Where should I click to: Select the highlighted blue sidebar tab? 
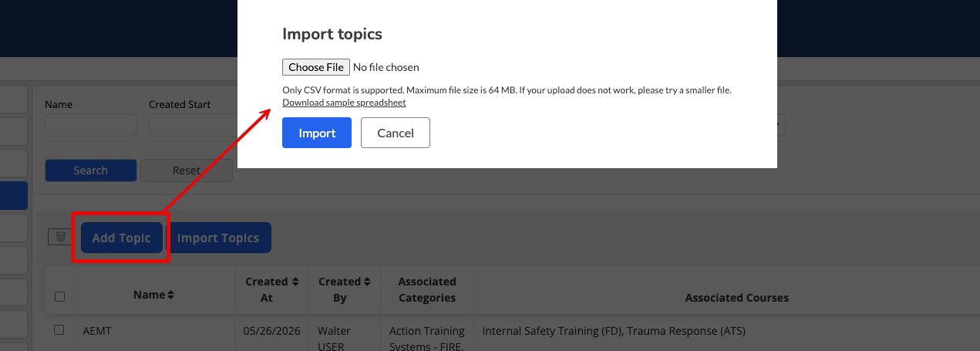14,196
